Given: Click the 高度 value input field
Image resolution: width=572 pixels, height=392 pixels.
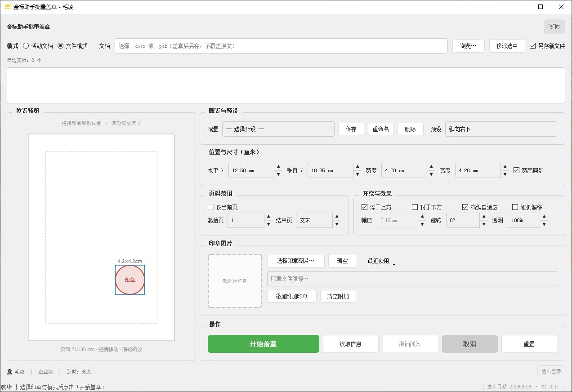Looking at the screenshot, I should coord(478,170).
